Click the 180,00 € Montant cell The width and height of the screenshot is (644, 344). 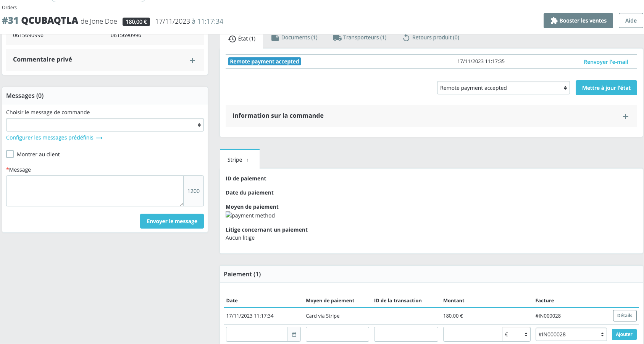click(x=453, y=316)
